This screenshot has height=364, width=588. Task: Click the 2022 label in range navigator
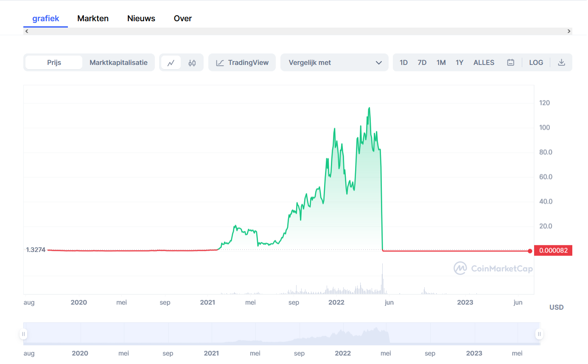343,353
